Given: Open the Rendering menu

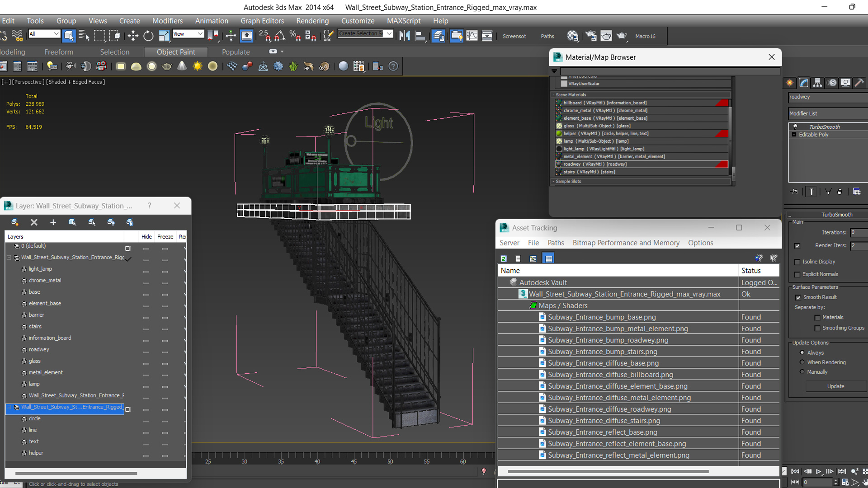Looking at the screenshot, I should [312, 21].
